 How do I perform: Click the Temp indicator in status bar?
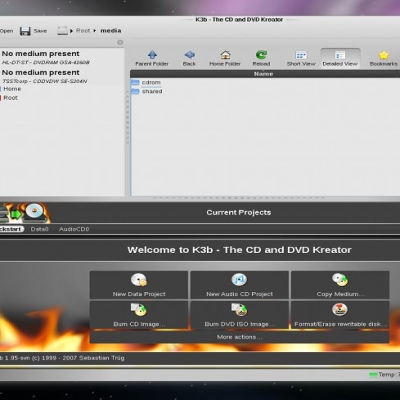384,375
